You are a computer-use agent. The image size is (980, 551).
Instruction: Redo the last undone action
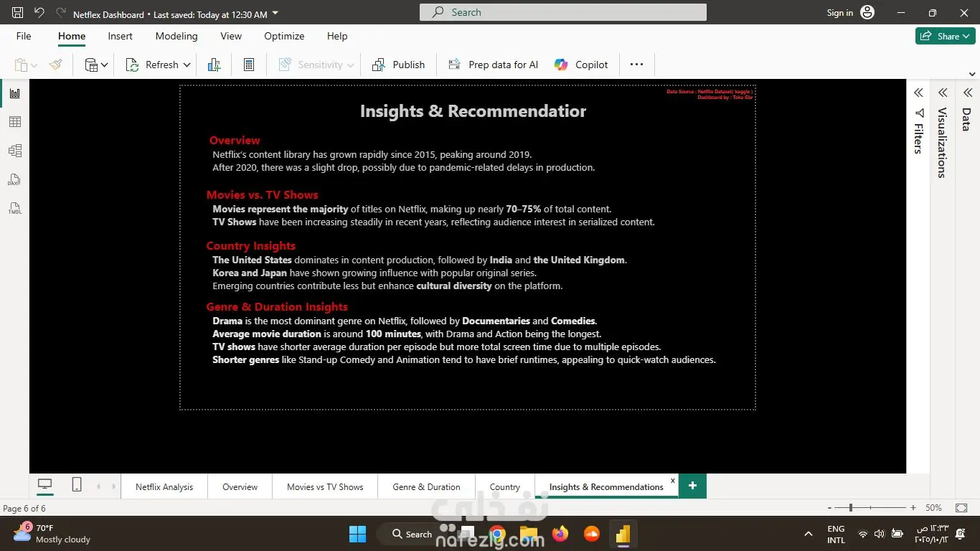60,13
